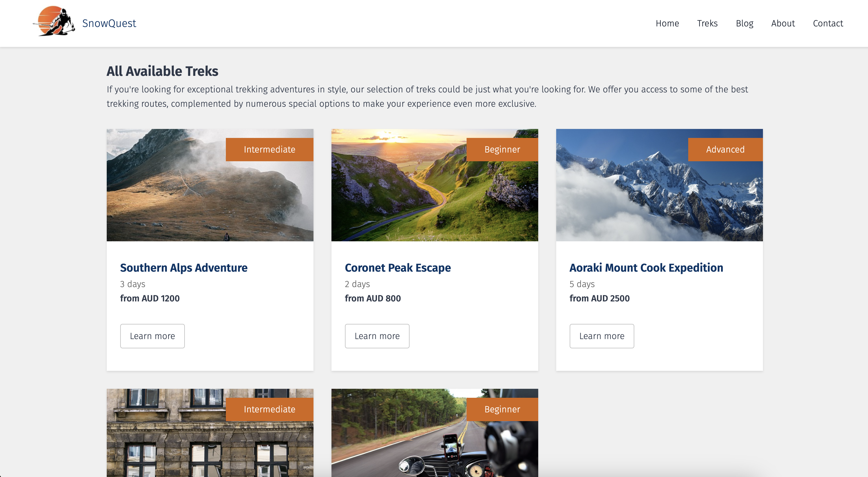The image size is (868, 477).
Task: Click the Intermediate badge on fourth trek
Action: pyautogui.click(x=269, y=410)
